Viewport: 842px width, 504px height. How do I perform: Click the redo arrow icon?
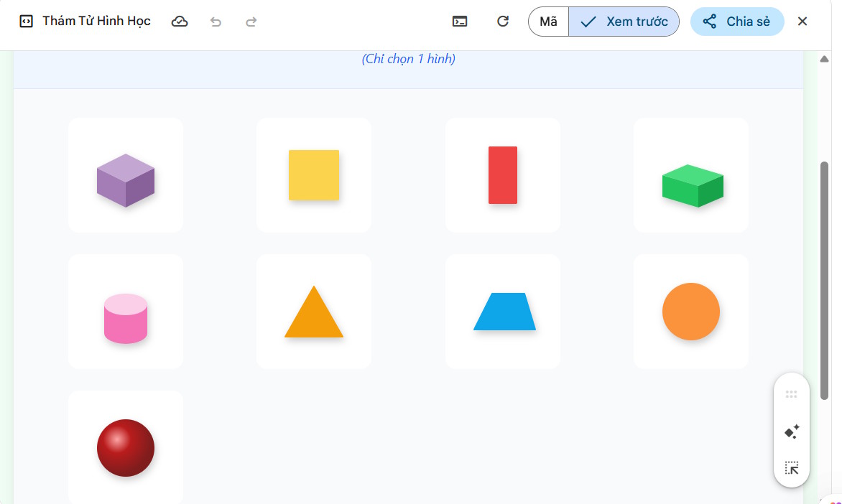[251, 22]
